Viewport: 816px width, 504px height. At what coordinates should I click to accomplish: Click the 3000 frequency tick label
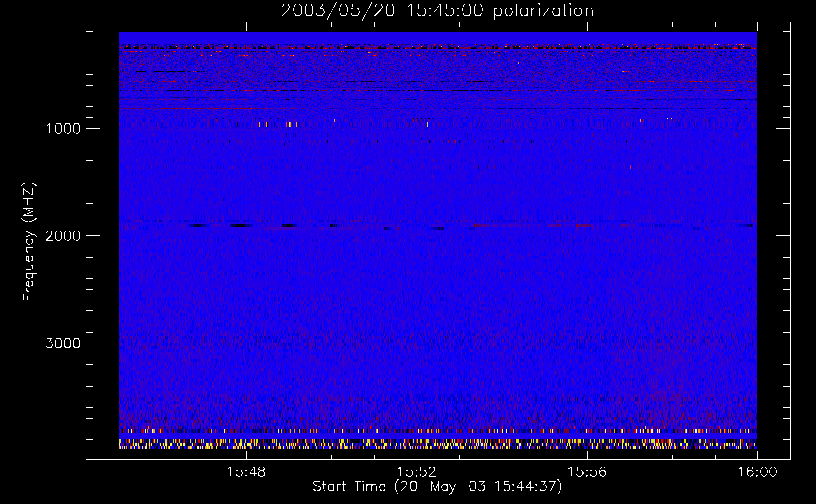click(63, 343)
